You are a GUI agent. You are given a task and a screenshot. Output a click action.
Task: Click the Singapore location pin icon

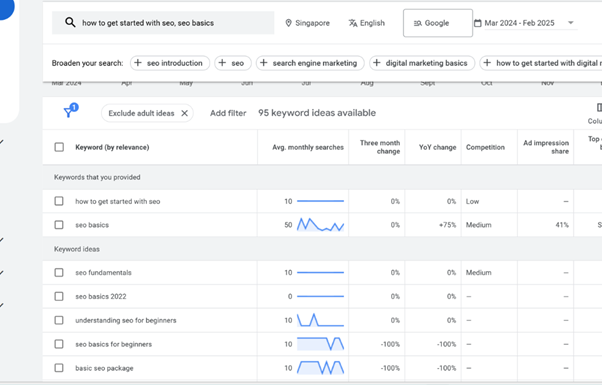click(x=289, y=23)
